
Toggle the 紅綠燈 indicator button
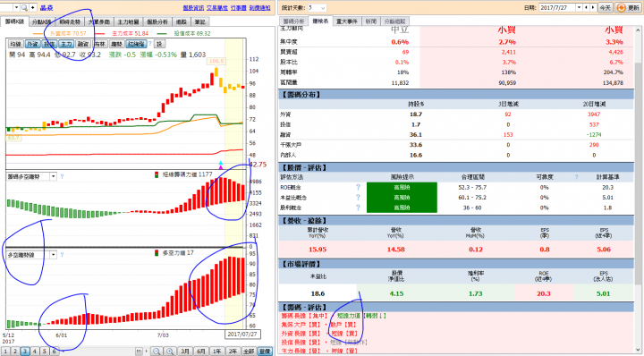coord(136,44)
